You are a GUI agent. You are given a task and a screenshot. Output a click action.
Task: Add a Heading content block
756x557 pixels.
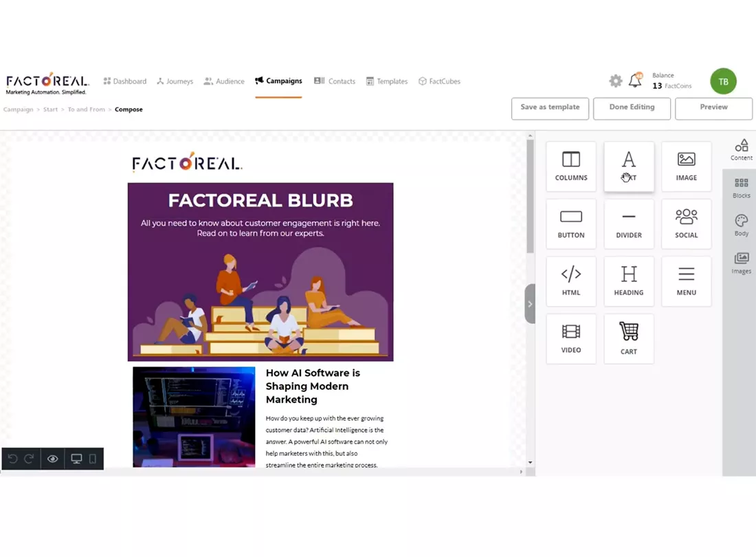click(629, 281)
